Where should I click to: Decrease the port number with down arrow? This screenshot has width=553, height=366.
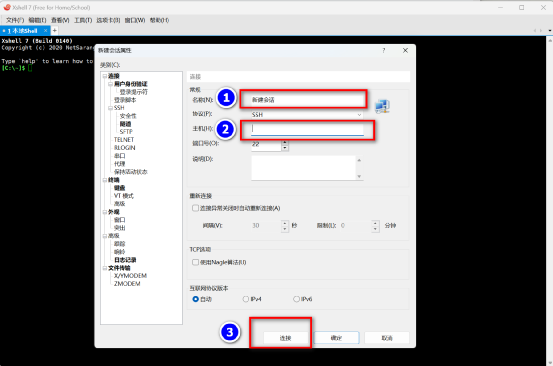pos(285,148)
